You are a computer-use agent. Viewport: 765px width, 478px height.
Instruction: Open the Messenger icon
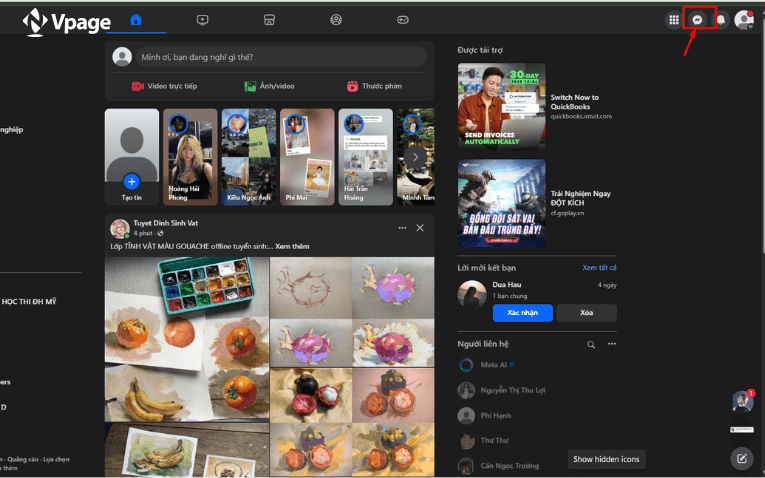pos(698,20)
